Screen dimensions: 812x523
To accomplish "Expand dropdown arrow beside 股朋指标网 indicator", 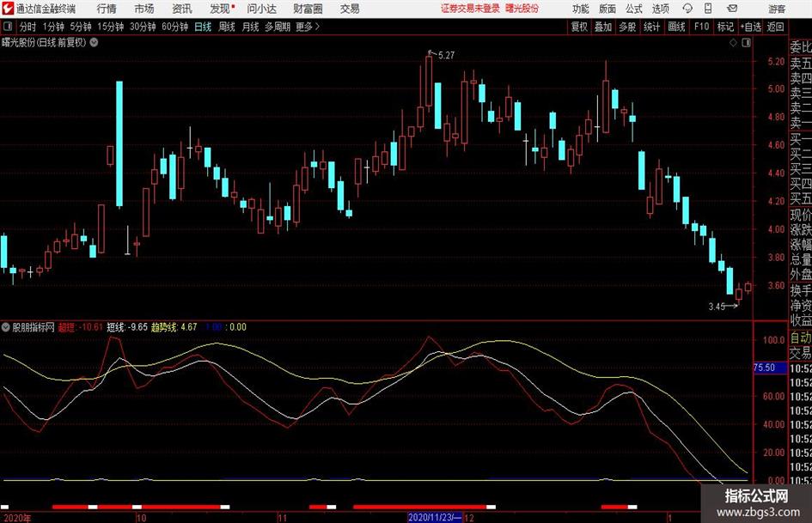I will pyautogui.click(x=6, y=327).
